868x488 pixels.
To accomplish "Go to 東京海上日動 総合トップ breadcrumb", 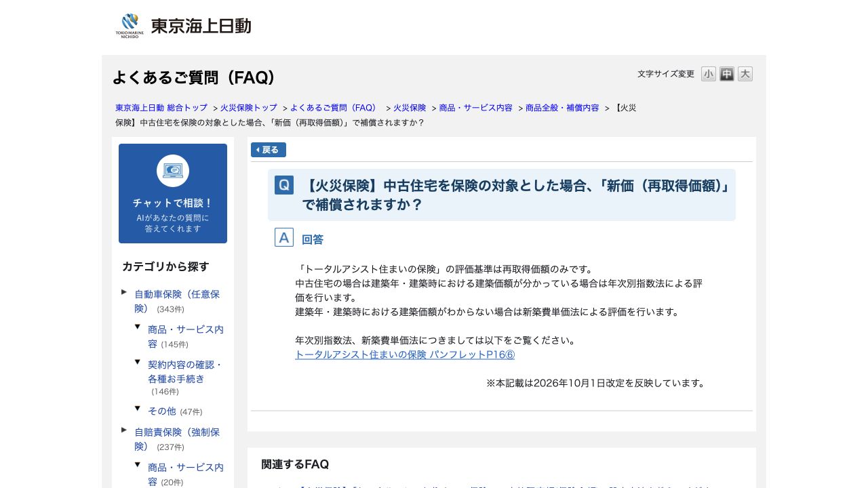I will [161, 108].
